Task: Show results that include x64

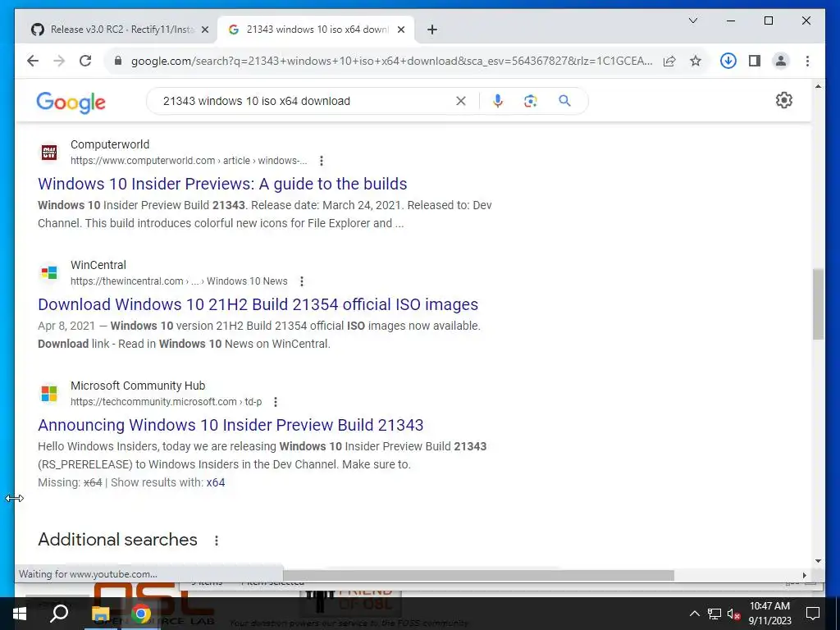Action: click(x=216, y=482)
